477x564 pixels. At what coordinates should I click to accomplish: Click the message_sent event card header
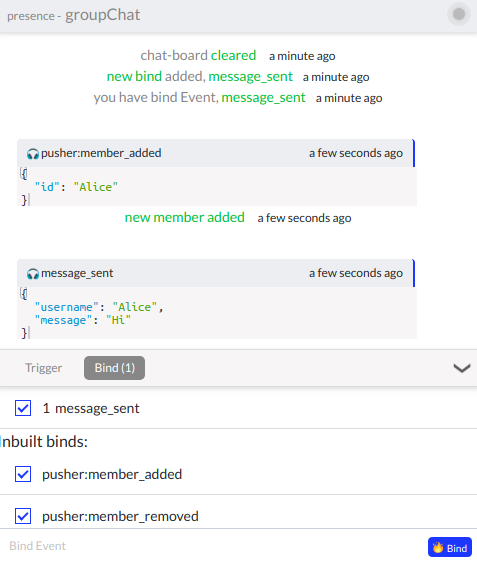[x=216, y=273]
